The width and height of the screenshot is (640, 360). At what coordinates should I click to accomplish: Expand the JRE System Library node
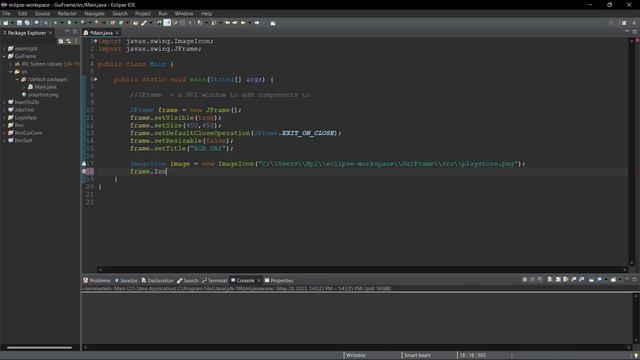click(11, 64)
